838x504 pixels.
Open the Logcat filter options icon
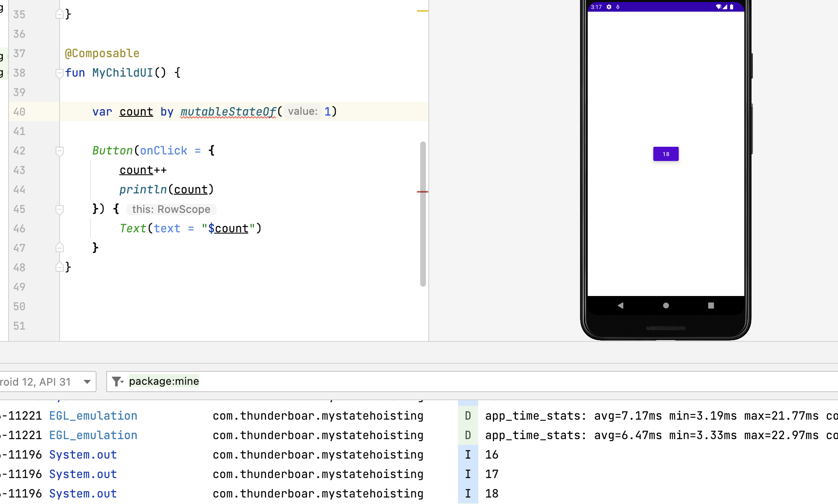pyautogui.click(x=117, y=382)
